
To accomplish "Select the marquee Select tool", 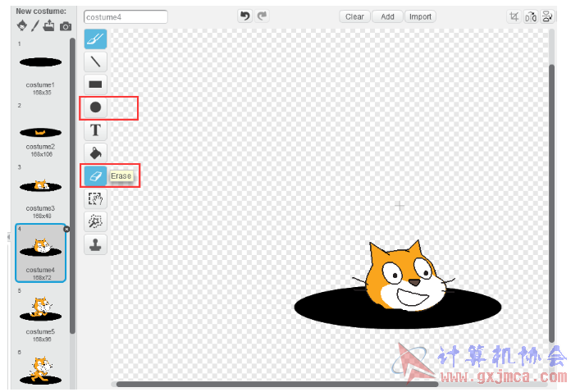I will (95, 198).
